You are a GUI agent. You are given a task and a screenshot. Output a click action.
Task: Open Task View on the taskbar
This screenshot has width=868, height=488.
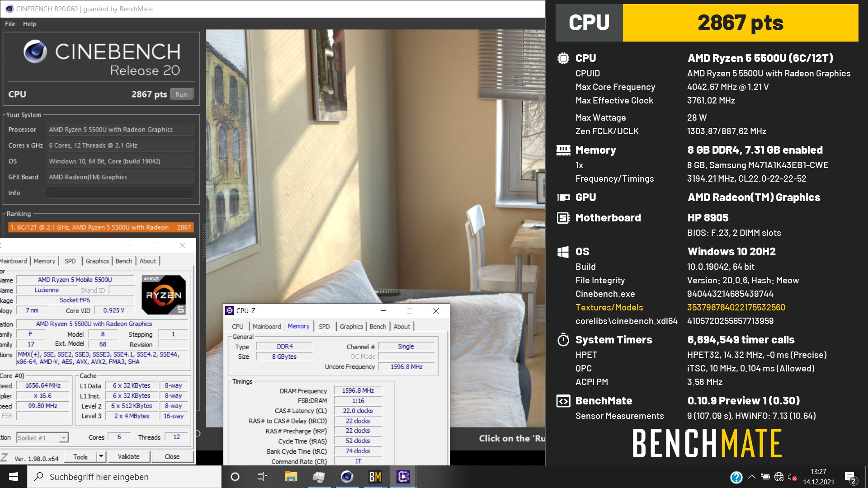262,477
